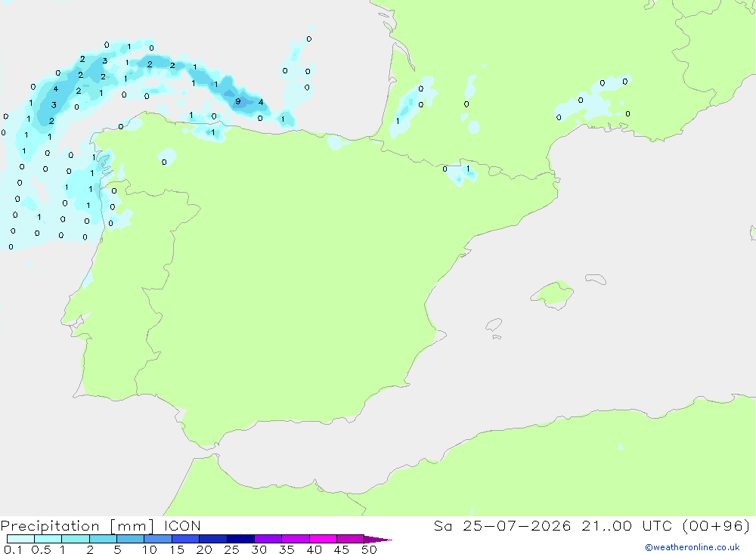This screenshot has height=554, width=756.
Task: Click the legend label '10'
Action: click(150, 549)
